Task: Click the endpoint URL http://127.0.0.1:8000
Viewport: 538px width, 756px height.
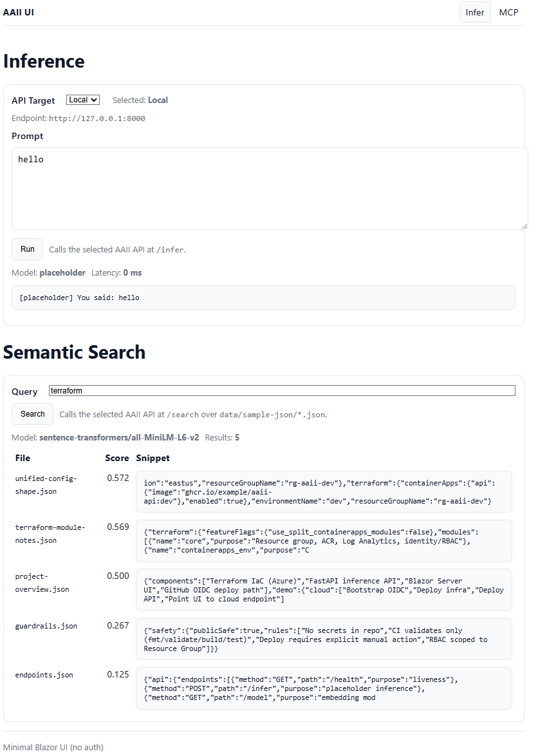Action: [x=97, y=118]
